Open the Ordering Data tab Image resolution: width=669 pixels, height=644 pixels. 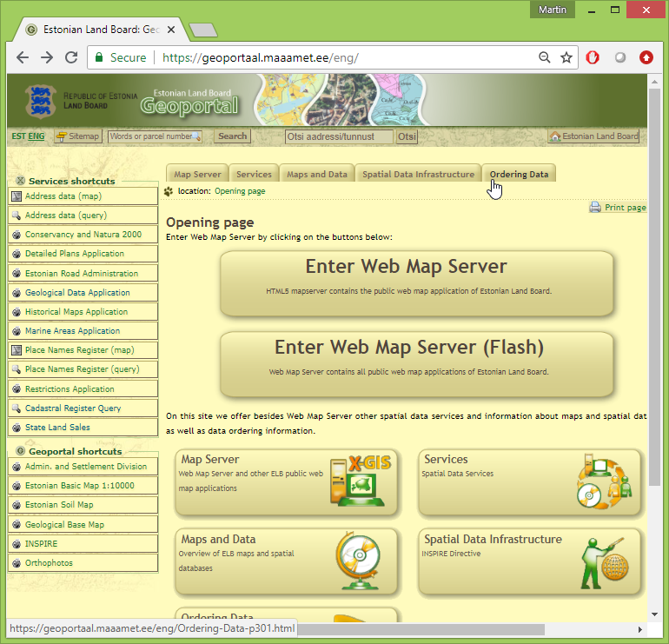(x=519, y=175)
